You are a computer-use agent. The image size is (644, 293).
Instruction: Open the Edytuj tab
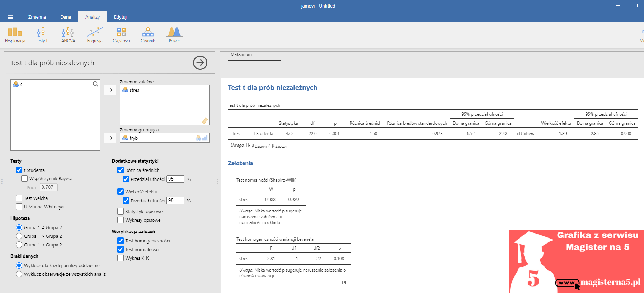[120, 17]
